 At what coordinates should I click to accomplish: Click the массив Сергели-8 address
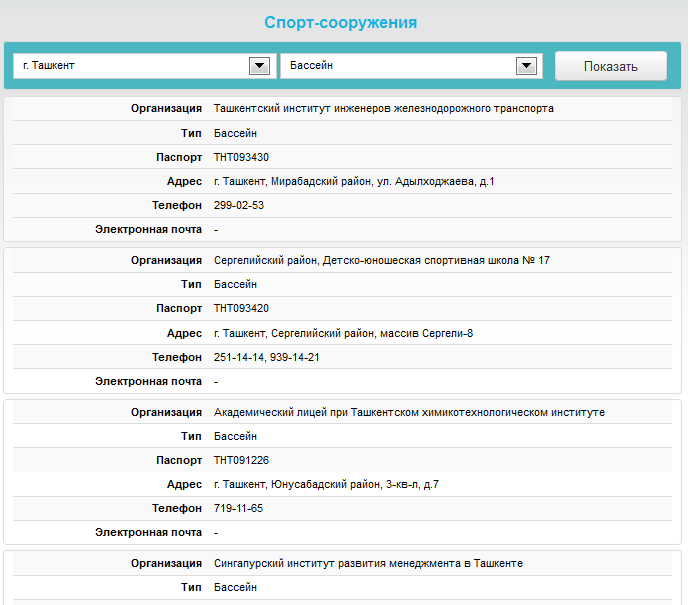[343, 333]
